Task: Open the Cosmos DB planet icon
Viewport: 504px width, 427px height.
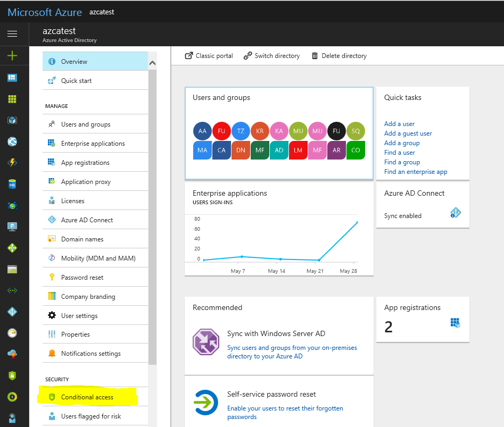Action: click(x=12, y=205)
